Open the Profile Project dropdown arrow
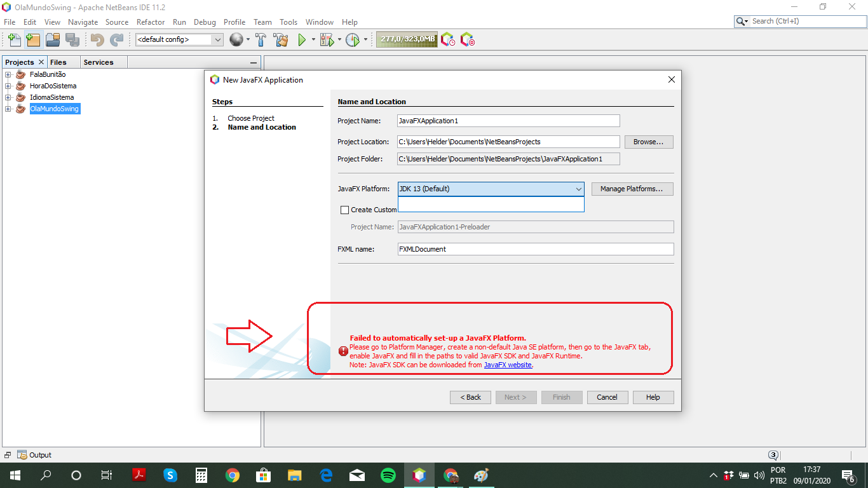The image size is (868, 488). point(365,40)
